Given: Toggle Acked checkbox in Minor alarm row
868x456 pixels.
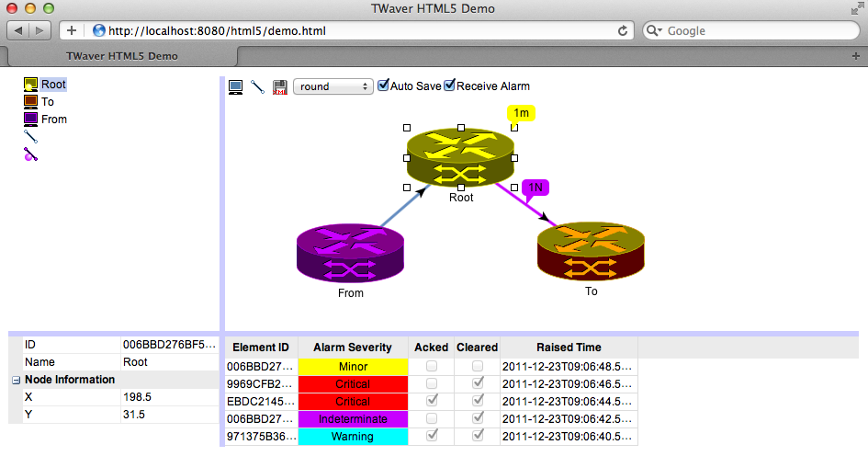Looking at the screenshot, I should (432, 366).
